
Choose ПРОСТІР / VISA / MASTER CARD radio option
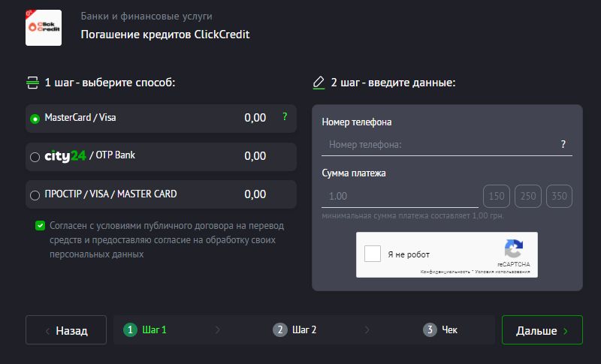(x=35, y=195)
